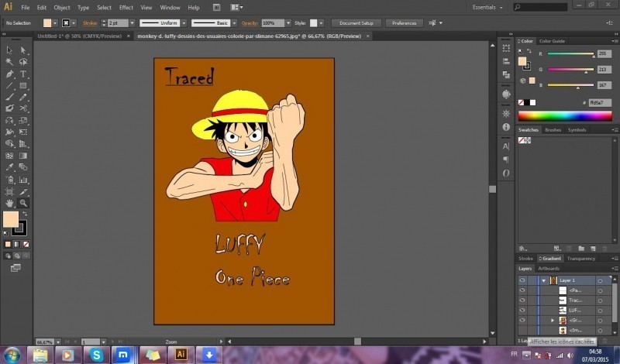This screenshot has height=364, width=620.
Task: Click the Windows Start button
Action: tap(12, 355)
